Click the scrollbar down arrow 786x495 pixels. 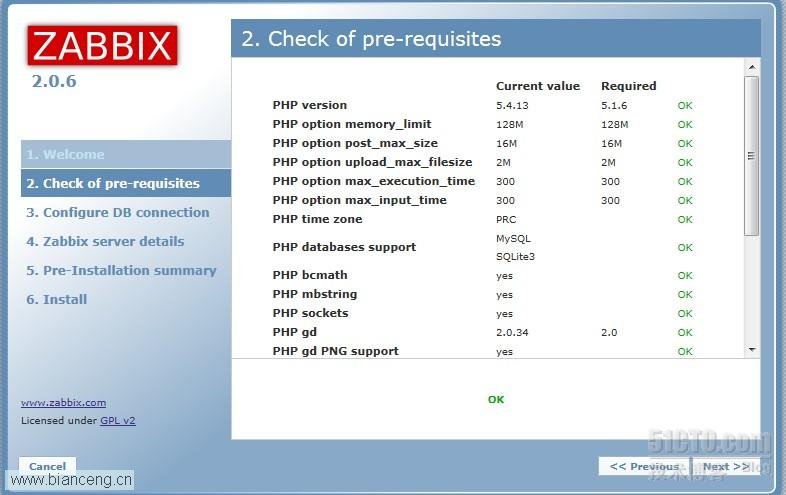pos(751,350)
